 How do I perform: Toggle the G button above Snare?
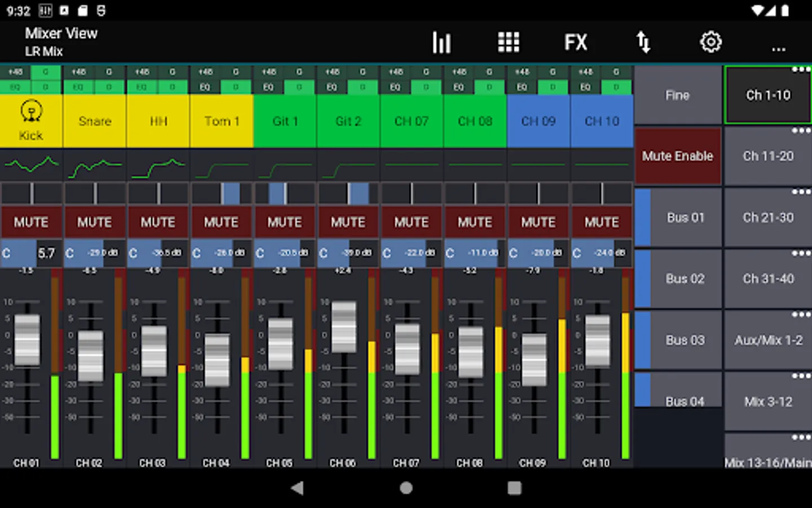pyautogui.click(x=109, y=72)
